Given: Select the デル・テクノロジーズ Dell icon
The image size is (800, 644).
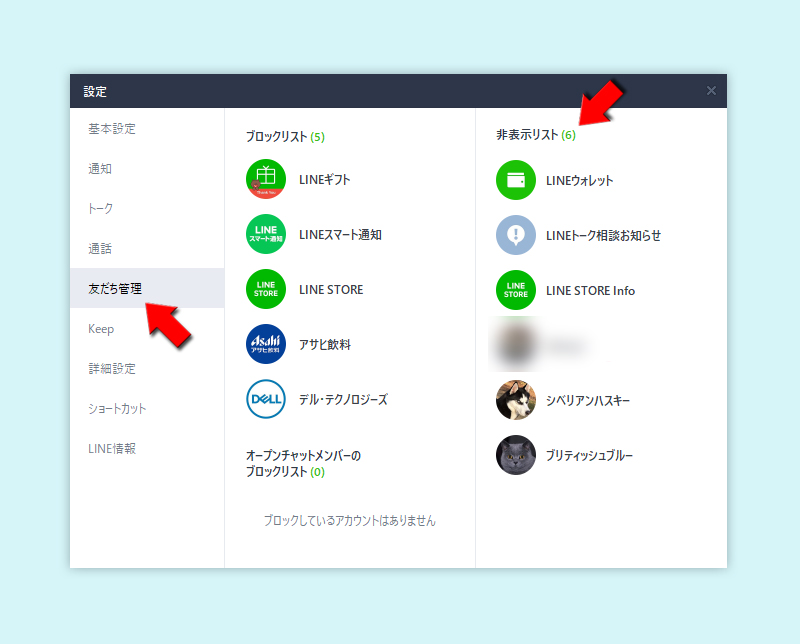Looking at the screenshot, I should coord(264,400).
